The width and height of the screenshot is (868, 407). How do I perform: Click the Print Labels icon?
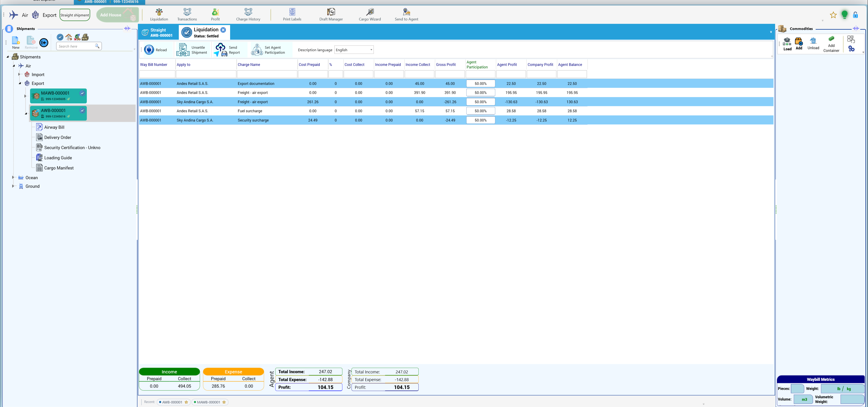tap(292, 12)
